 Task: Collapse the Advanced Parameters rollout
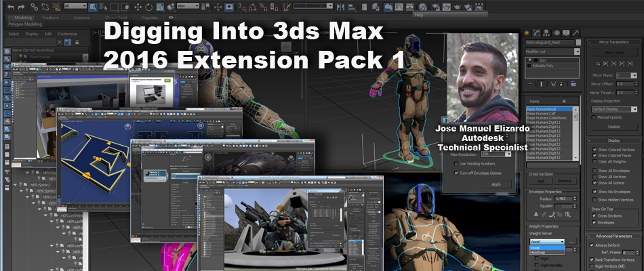click(613, 236)
